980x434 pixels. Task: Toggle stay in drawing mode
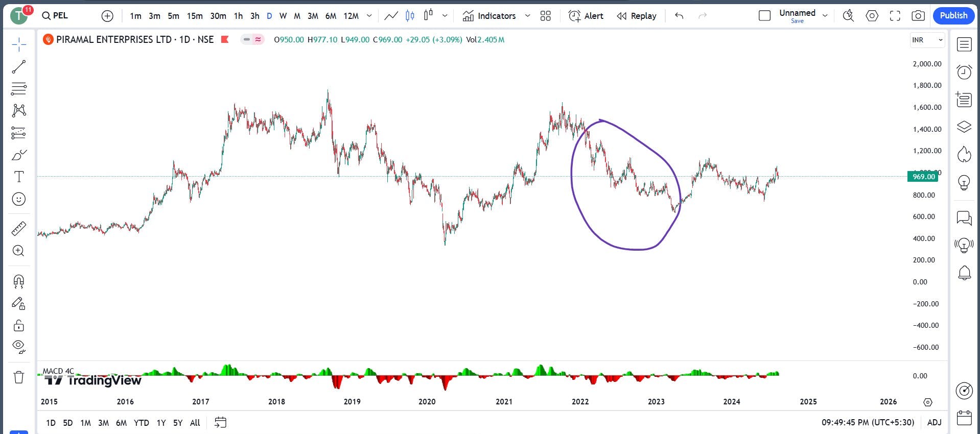coord(19,304)
